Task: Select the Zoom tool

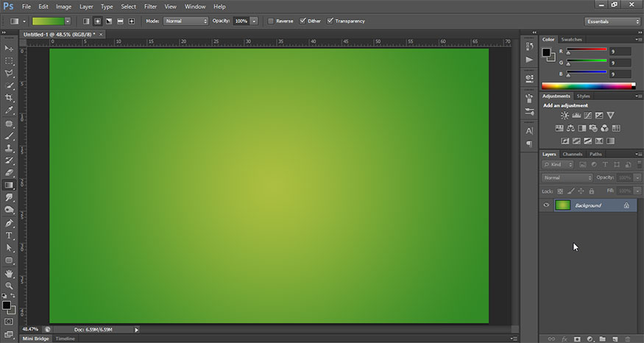Action: tap(9, 286)
